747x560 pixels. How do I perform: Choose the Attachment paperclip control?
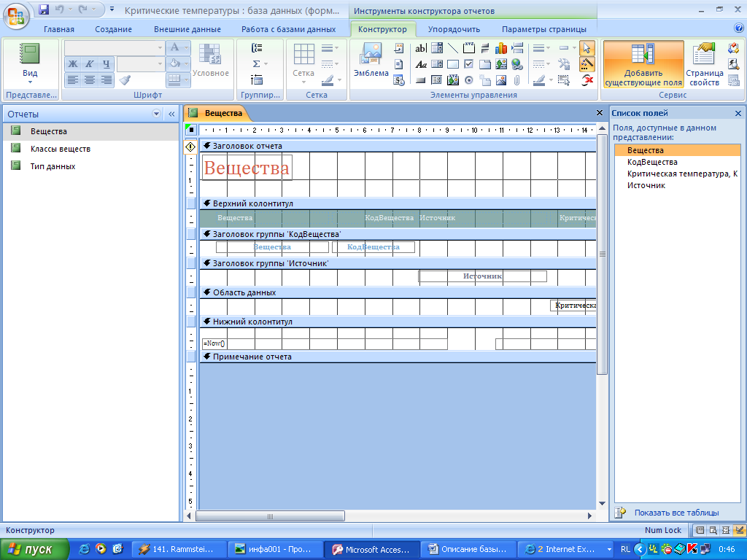click(x=517, y=80)
